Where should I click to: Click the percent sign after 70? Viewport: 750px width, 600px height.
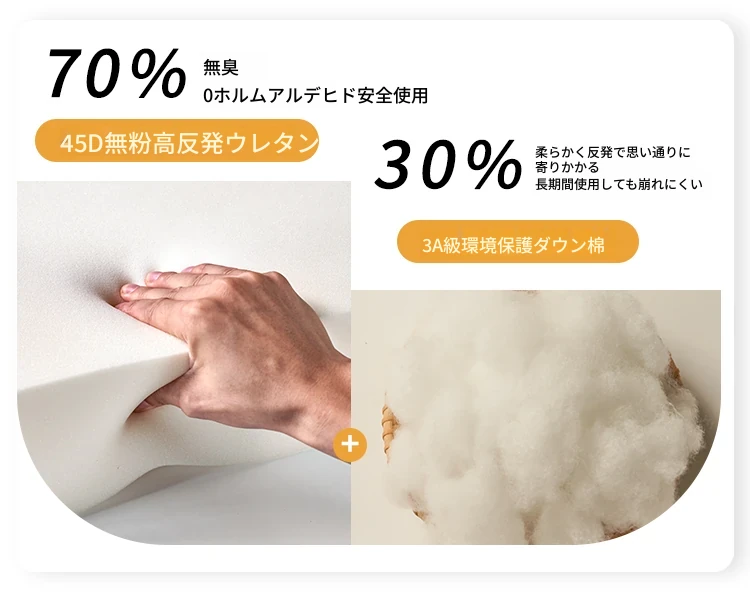[158, 73]
